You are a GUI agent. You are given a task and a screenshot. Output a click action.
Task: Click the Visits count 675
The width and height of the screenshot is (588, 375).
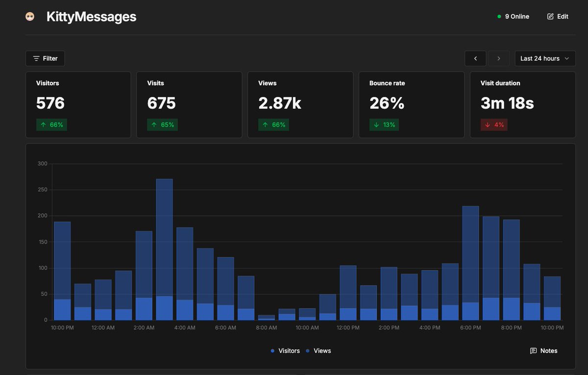pos(162,103)
